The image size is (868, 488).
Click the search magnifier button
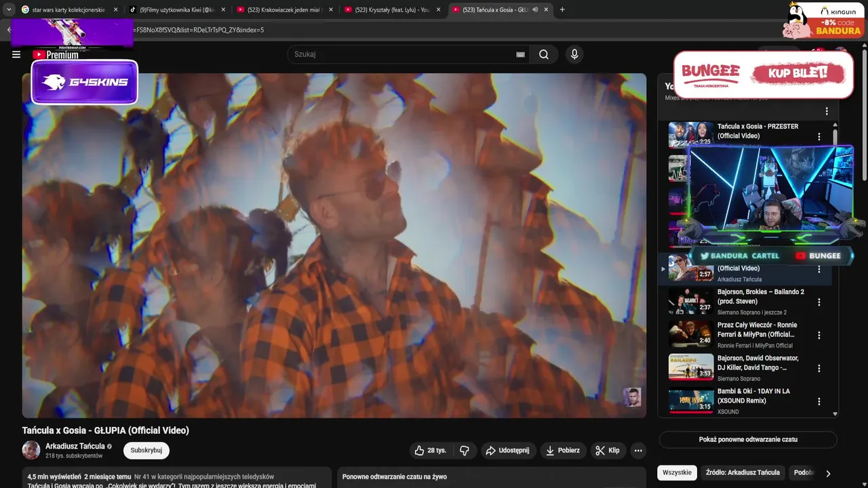click(x=544, y=54)
